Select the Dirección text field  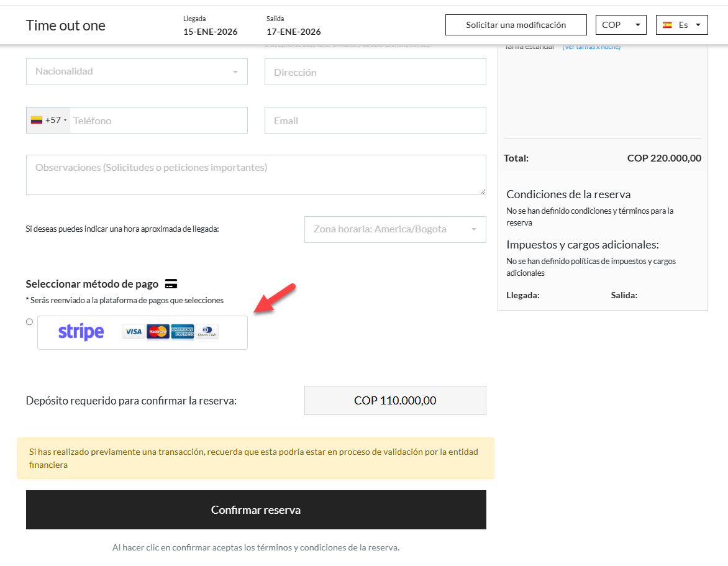pyautogui.click(x=375, y=72)
